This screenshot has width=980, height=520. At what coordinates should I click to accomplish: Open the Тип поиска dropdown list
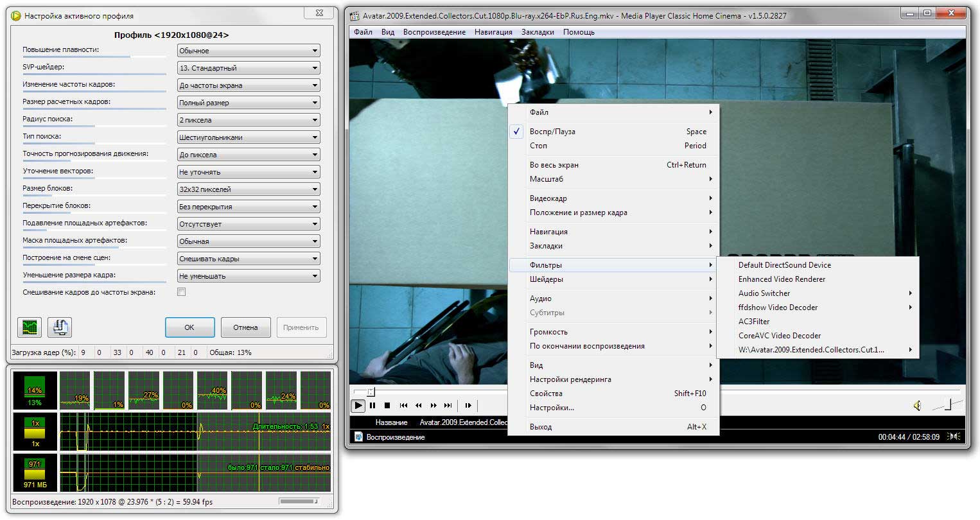click(249, 137)
